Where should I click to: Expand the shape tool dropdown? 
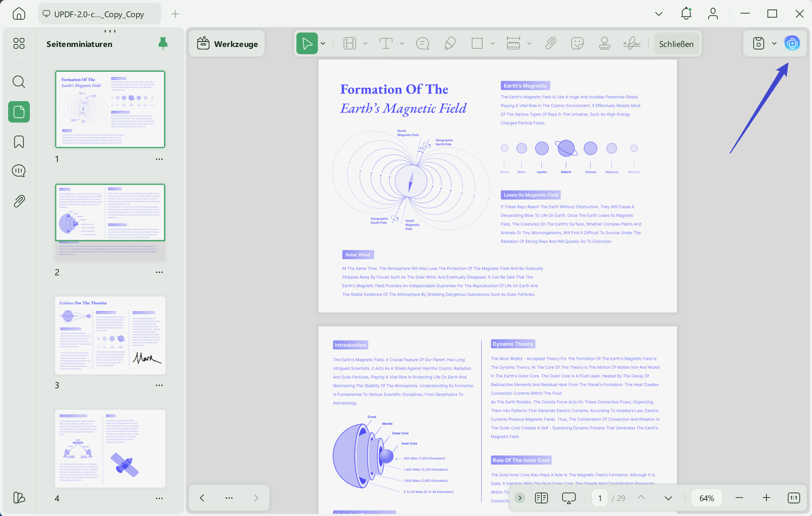pyautogui.click(x=493, y=43)
